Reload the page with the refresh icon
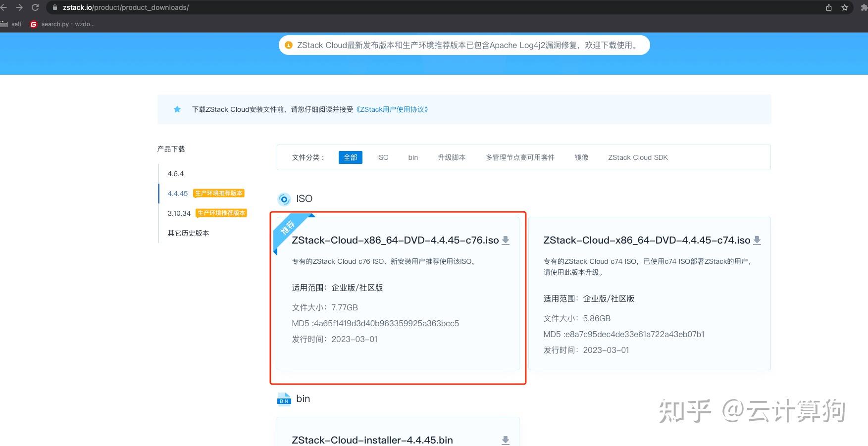Viewport: 868px width, 446px height. [x=35, y=7]
